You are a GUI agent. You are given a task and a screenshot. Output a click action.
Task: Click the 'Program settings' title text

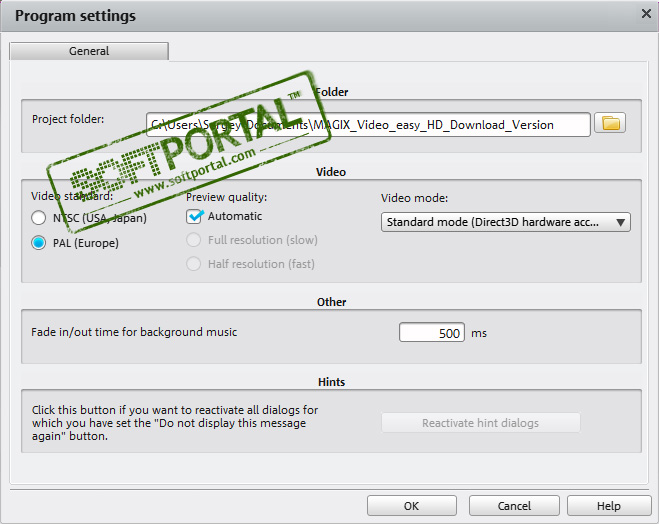(x=75, y=16)
